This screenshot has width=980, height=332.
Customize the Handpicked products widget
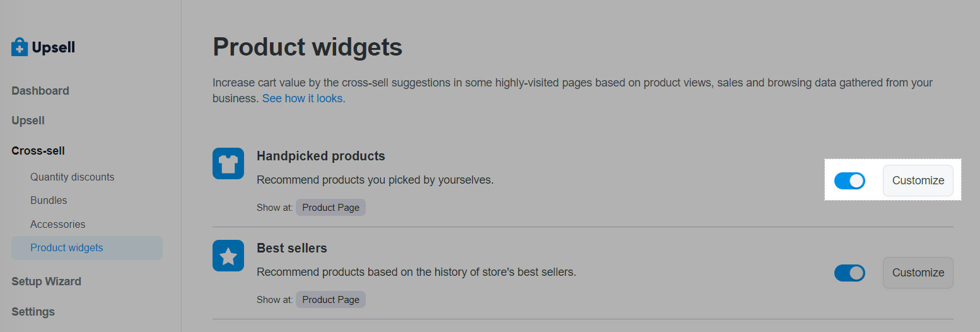[918, 181]
